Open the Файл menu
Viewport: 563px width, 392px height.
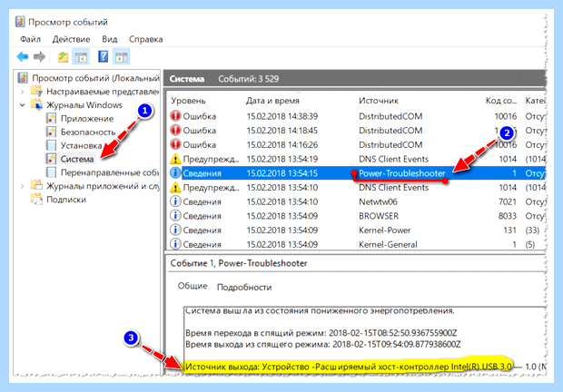coord(30,39)
